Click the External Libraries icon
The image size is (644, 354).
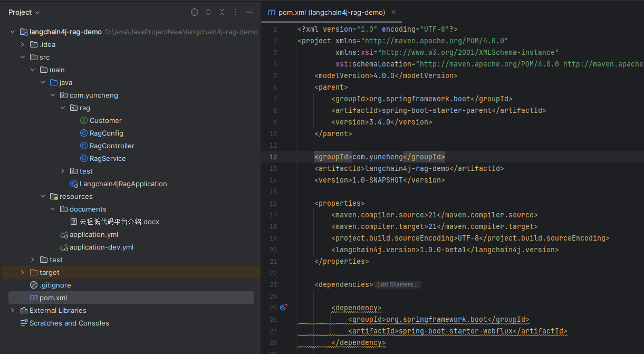point(24,310)
